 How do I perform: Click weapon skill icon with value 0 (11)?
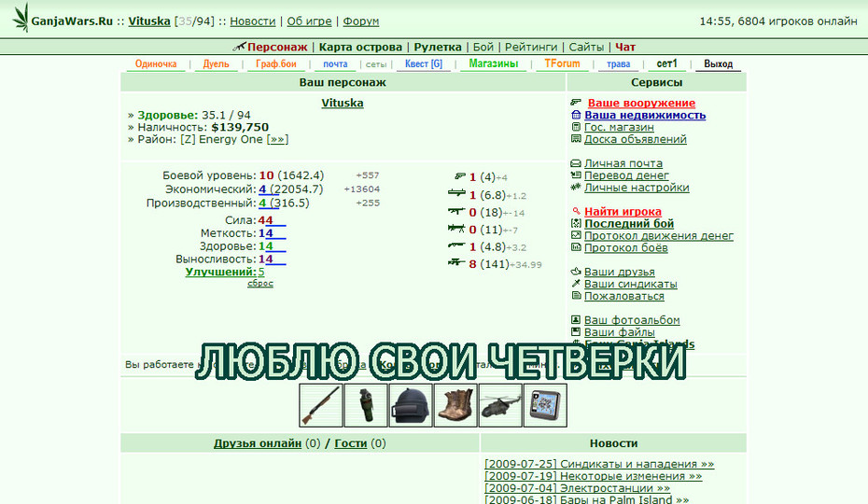[x=456, y=228]
